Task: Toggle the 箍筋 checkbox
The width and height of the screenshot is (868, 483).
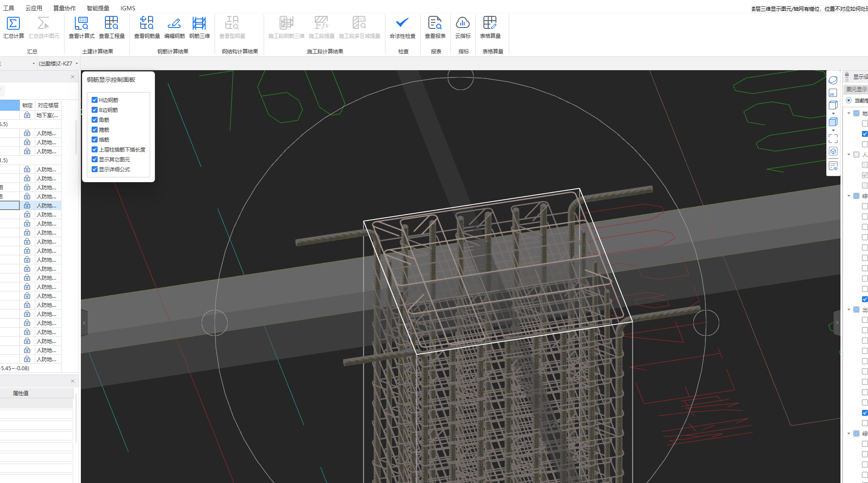Action: 95,130
